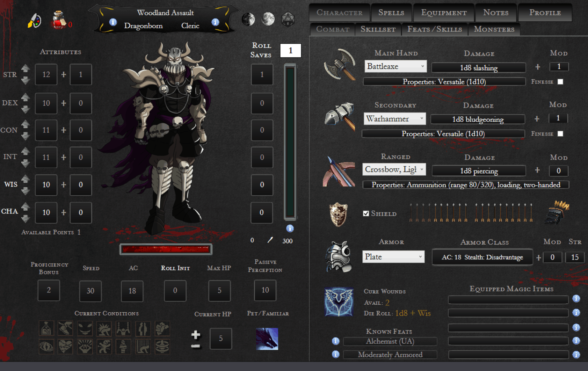The width and height of the screenshot is (588, 371).
Task: Click the arrow quiver icon
Action: click(x=557, y=212)
